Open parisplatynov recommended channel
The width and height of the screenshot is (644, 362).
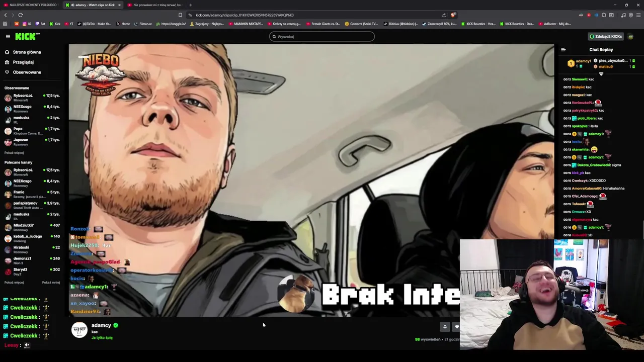pos(32,205)
